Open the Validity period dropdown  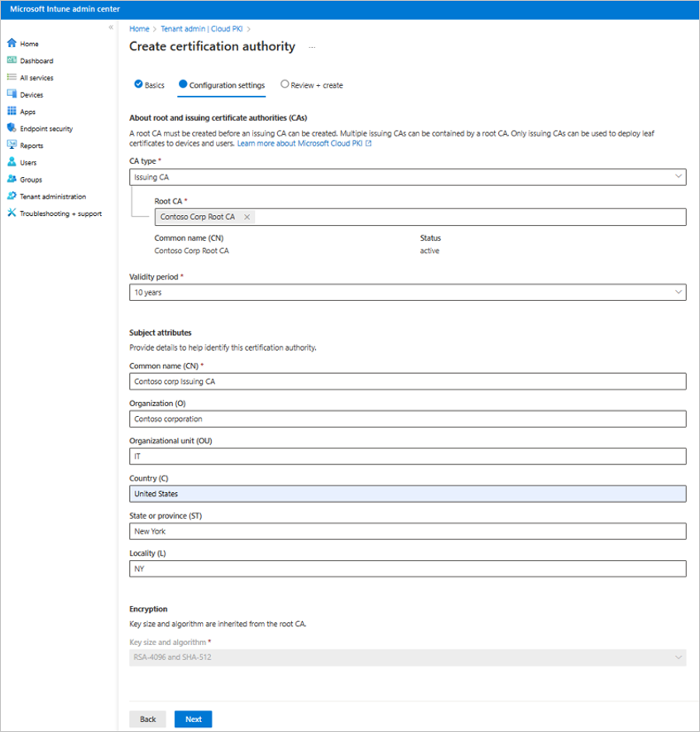[678, 292]
